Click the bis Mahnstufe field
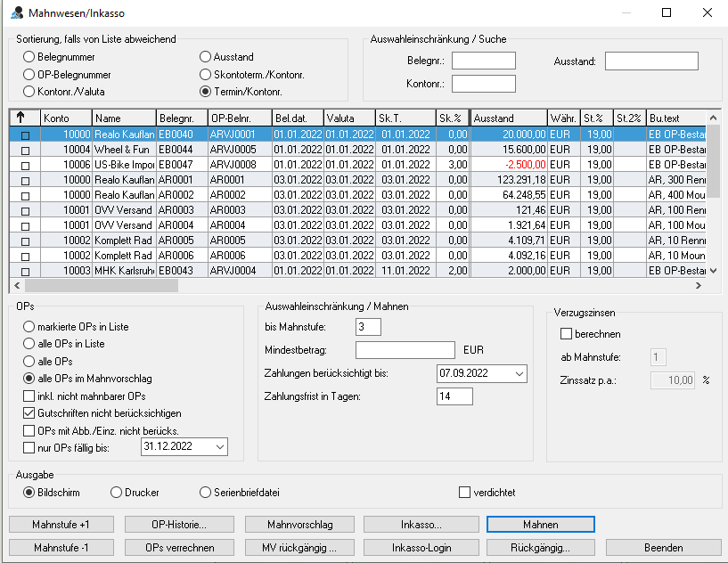The image size is (728, 563). pyautogui.click(x=368, y=327)
